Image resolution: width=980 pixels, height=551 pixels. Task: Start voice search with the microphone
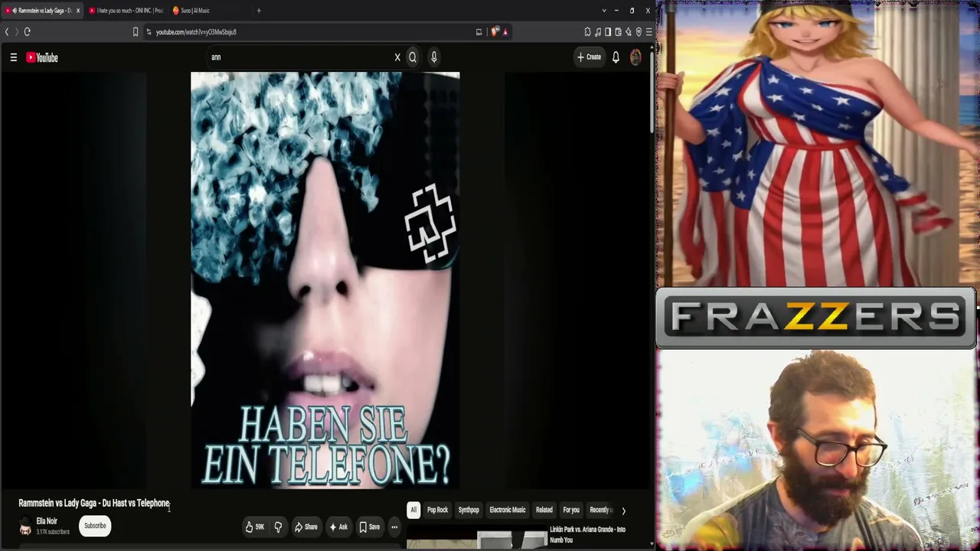point(433,57)
